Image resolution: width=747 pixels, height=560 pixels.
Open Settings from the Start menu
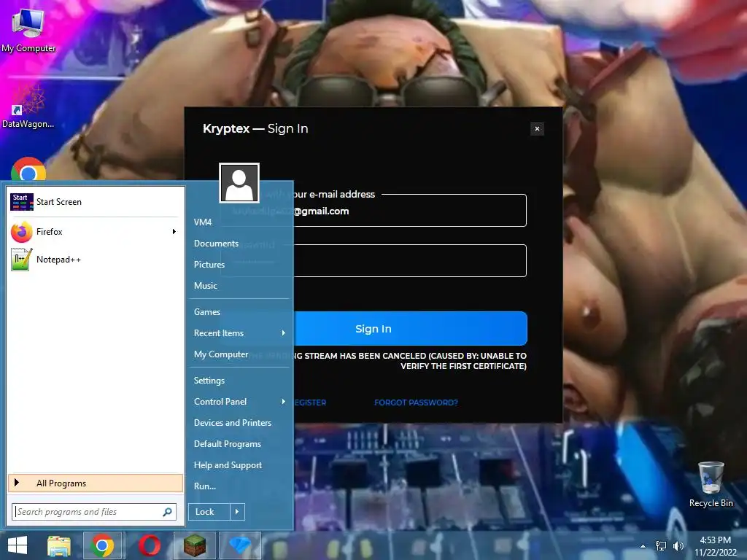pyautogui.click(x=240, y=381)
